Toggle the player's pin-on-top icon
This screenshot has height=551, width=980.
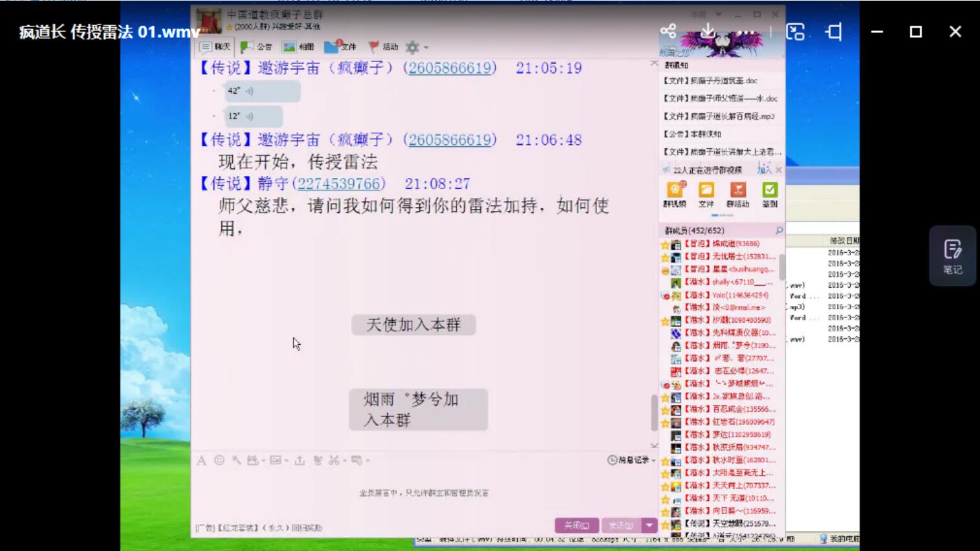834,31
